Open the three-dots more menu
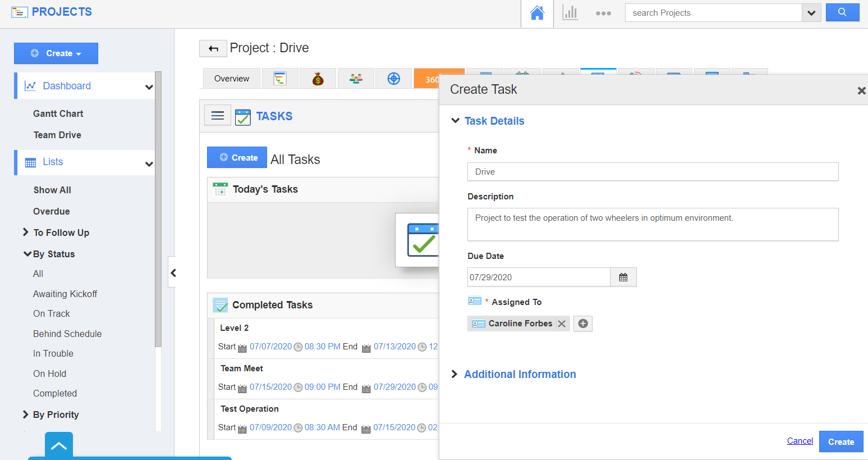The image size is (868, 460). (x=603, y=13)
